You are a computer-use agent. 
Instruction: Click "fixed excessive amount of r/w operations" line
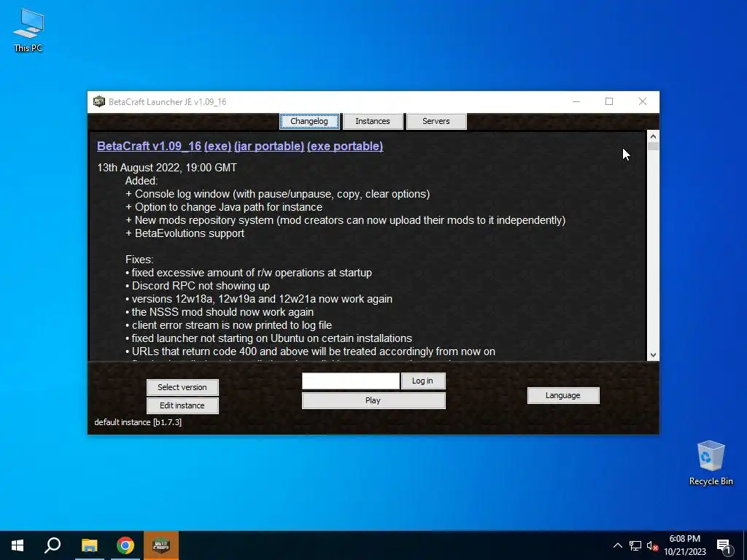pos(249,273)
